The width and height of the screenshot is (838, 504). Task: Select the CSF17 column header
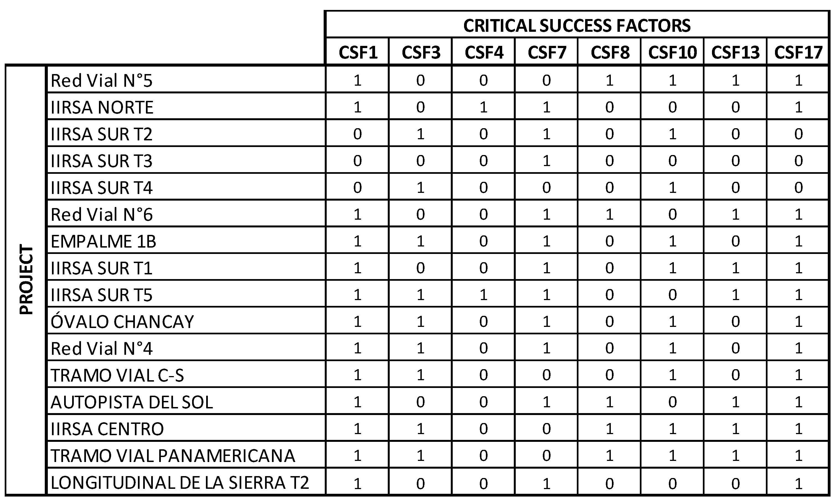pos(798,52)
